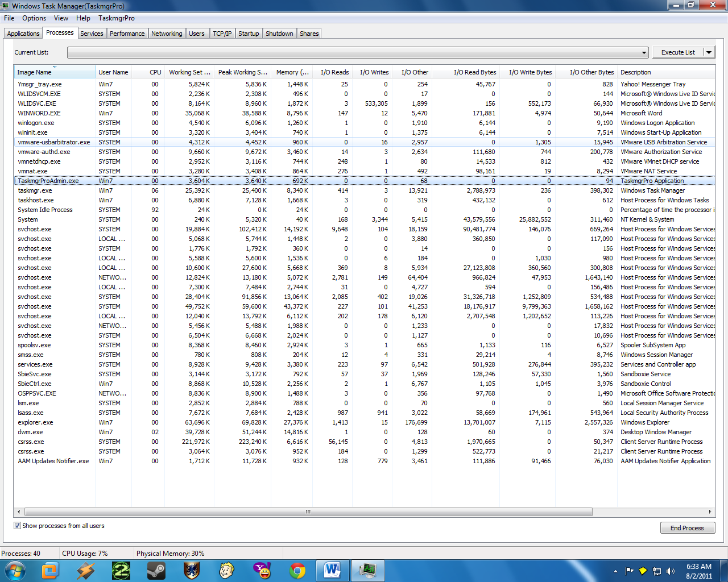Image resolution: width=728 pixels, height=582 pixels.
Task: Sort by the Description column header
Action: point(666,72)
